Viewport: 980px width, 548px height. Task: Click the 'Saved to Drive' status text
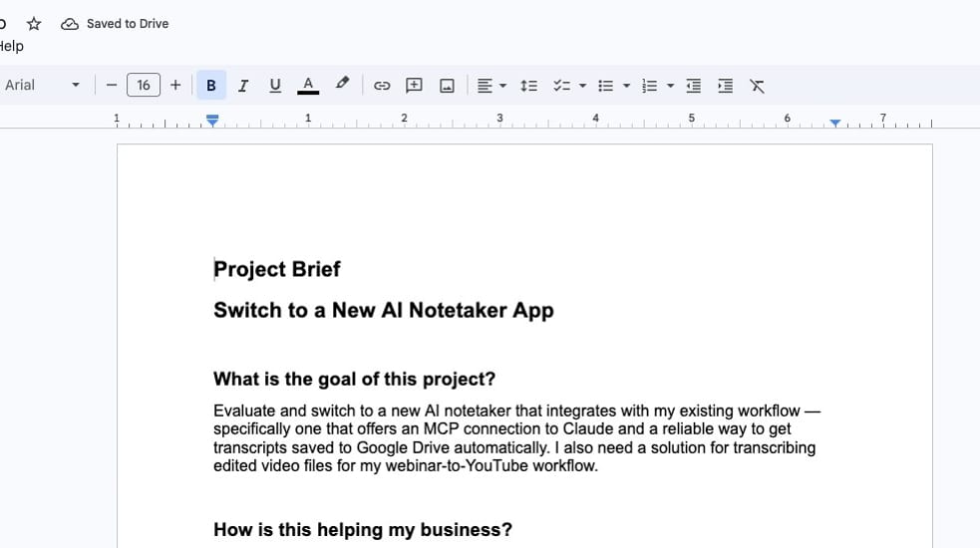click(128, 24)
